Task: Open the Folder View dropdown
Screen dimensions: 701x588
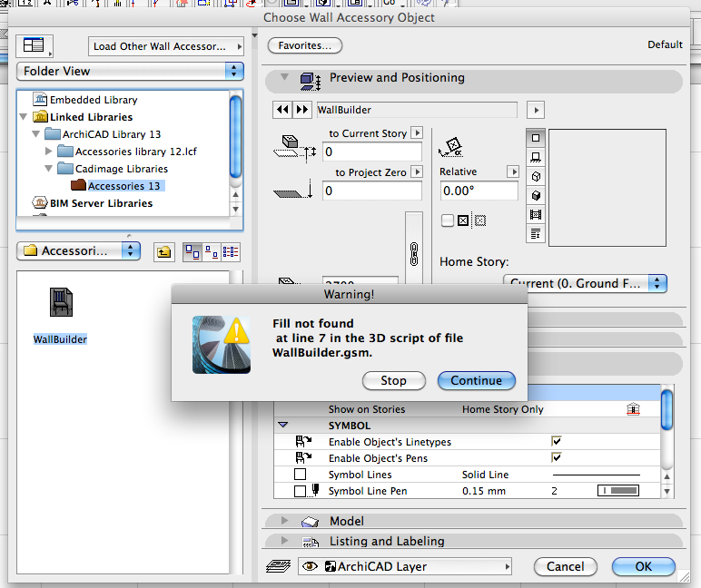Action: tap(130, 71)
